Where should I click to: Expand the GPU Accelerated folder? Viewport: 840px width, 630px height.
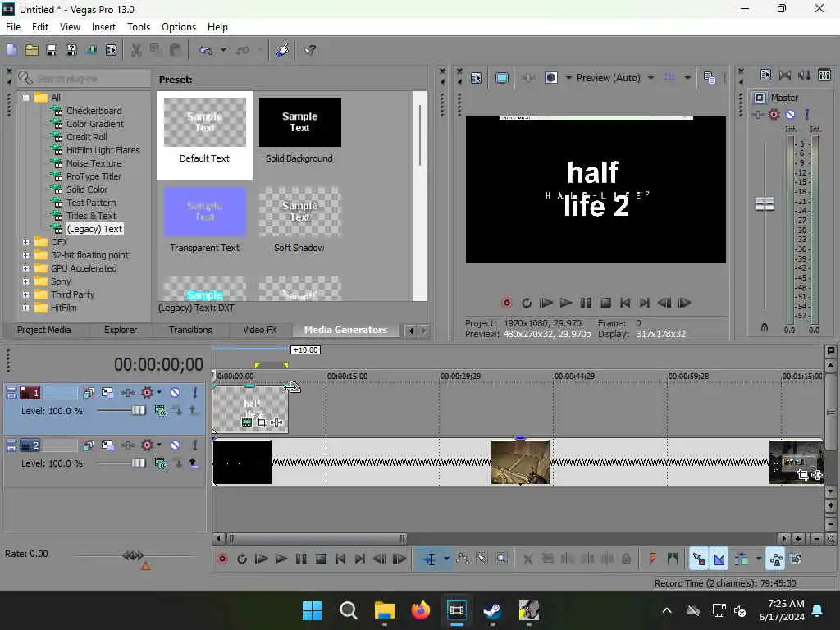coord(25,268)
